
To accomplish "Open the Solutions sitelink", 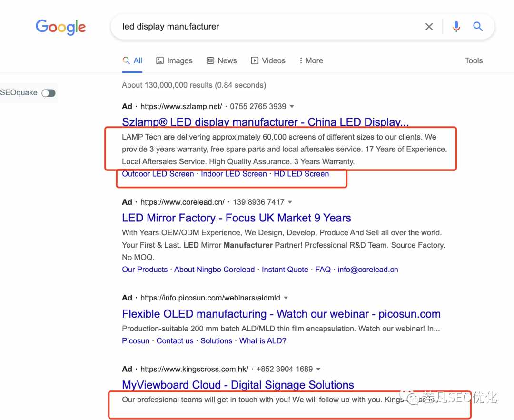I will (217, 341).
